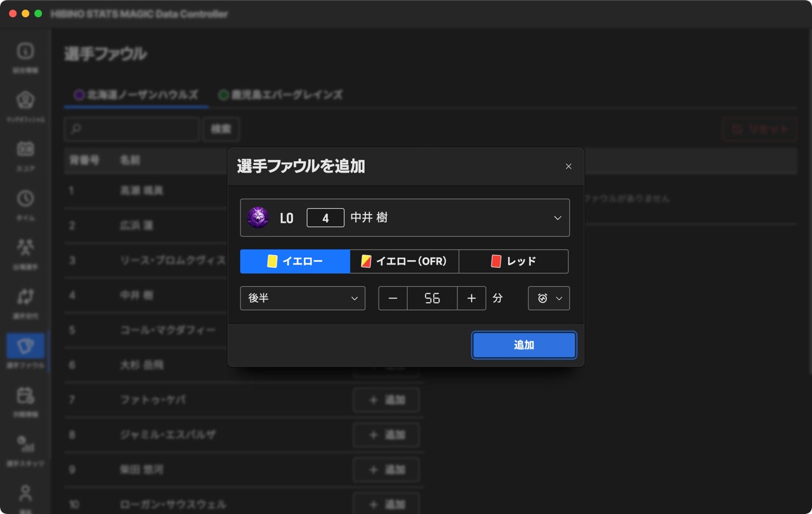Click the alarm clock icon
The image size is (812, 514).
pos(542,298)
